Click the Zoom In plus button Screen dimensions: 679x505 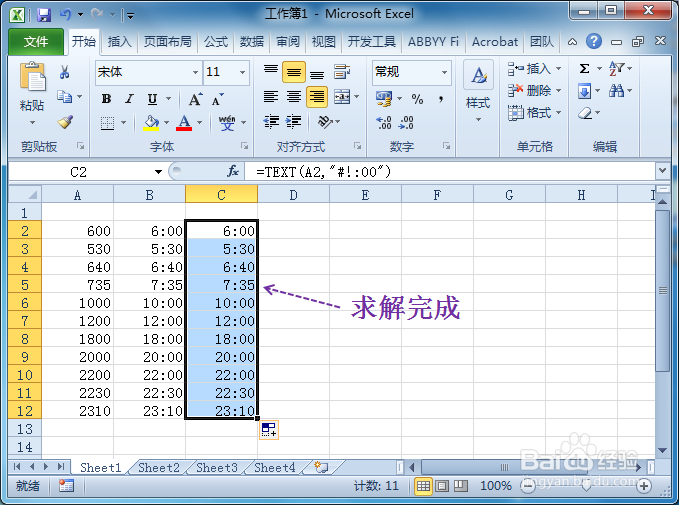tap(644, 486)
